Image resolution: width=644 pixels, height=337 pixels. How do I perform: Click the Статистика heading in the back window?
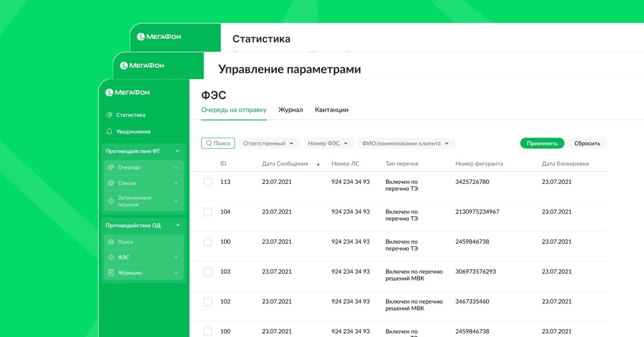point(261,39)
